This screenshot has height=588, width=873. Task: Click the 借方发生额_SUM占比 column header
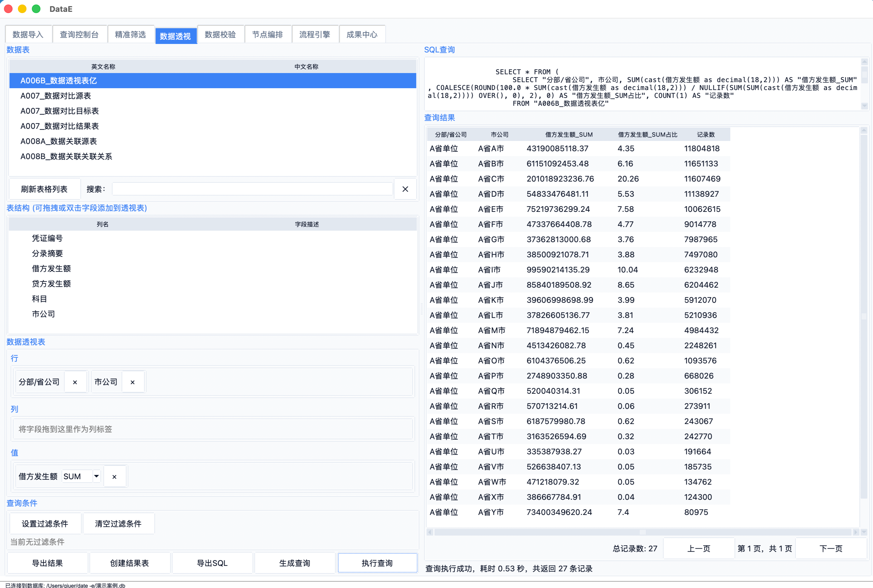click(x=647, y=135)
